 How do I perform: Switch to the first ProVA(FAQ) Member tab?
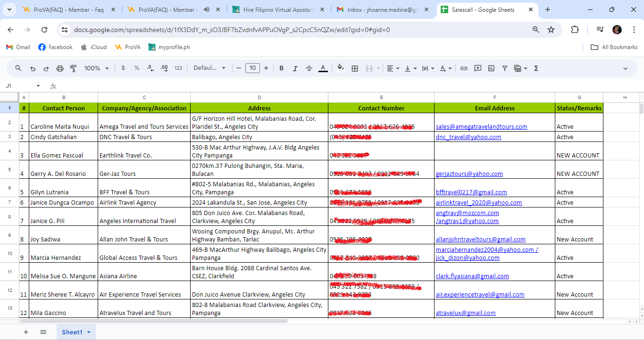pyautogui.click(x=69, y=9)
